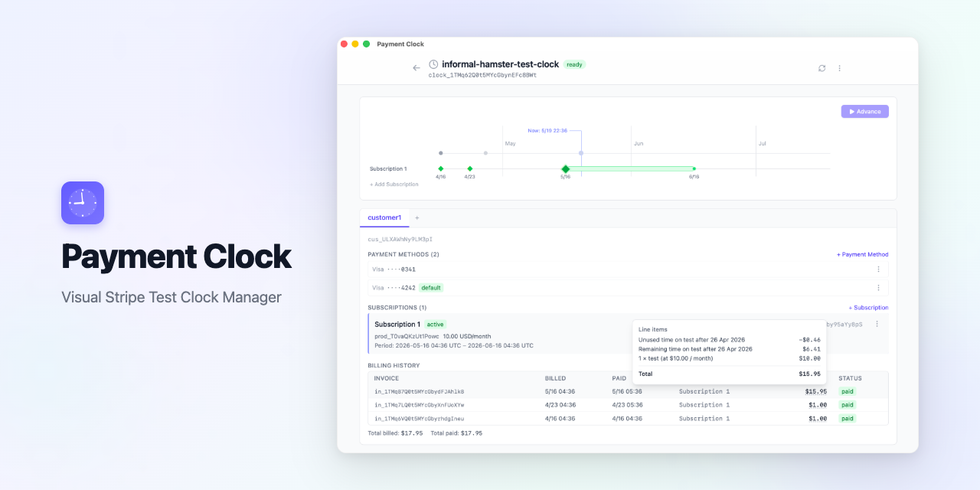Add a new customer tab with the plus
980x490 pixels.
[x=417, y=218]
